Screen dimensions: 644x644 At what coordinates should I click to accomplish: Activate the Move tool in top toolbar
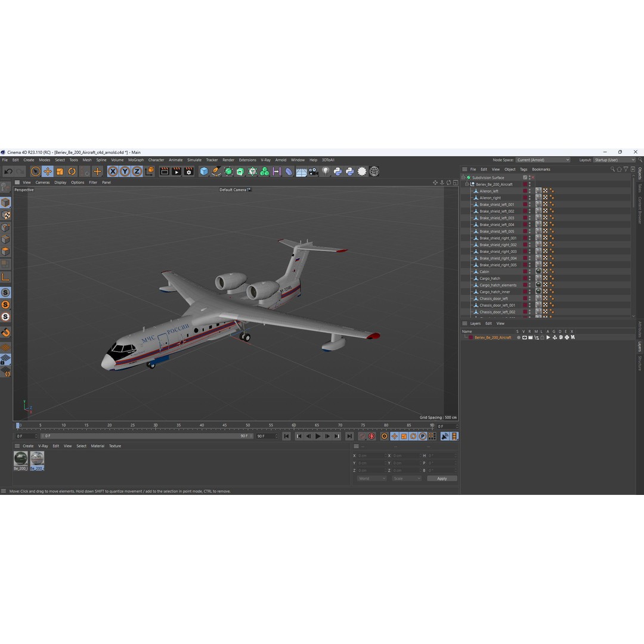tap(48, 171)
